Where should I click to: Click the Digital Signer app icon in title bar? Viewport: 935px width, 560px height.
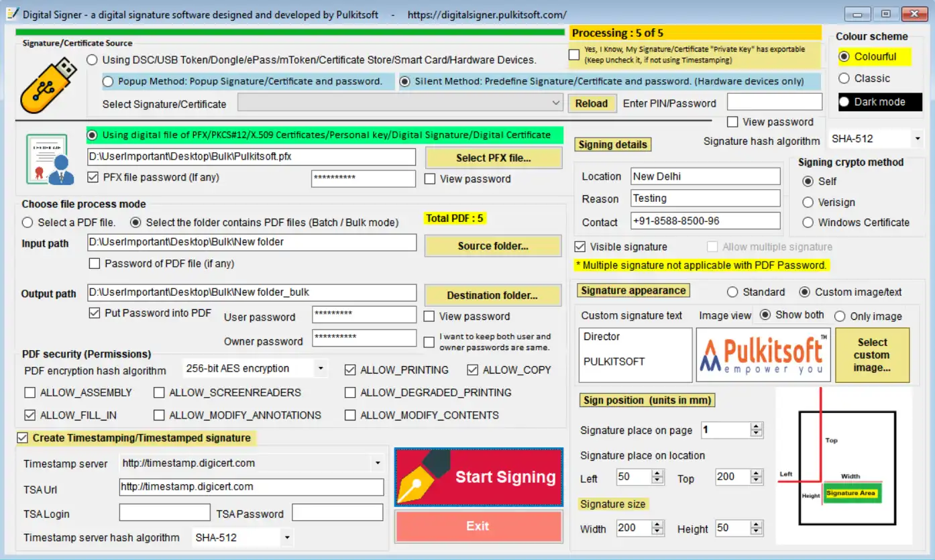(x=11, y=14)
